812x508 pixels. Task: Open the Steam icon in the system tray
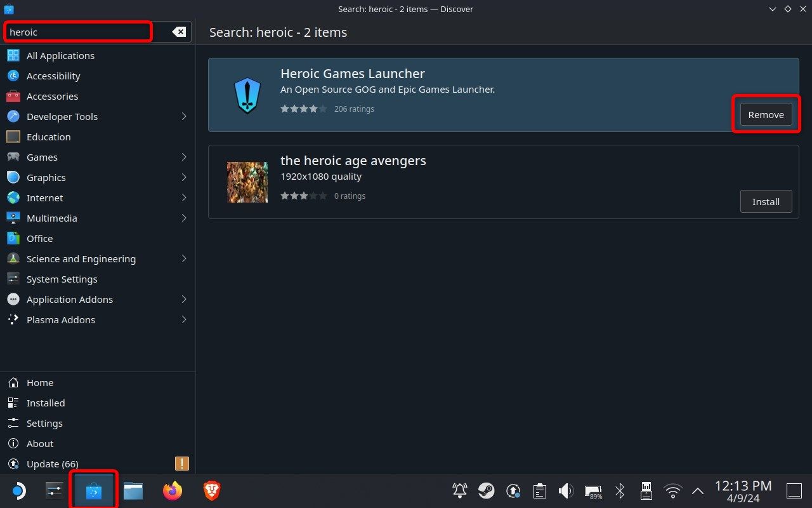(x=486, y=490)
